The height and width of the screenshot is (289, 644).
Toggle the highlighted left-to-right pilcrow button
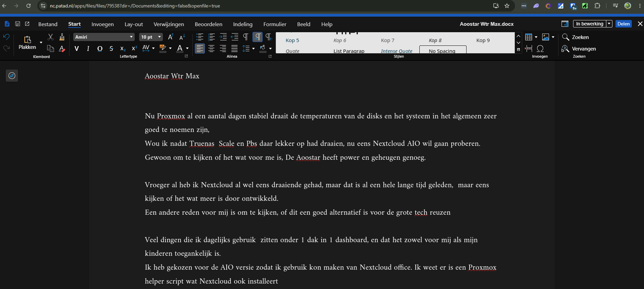pyautogui.click(x=258, y=37)
